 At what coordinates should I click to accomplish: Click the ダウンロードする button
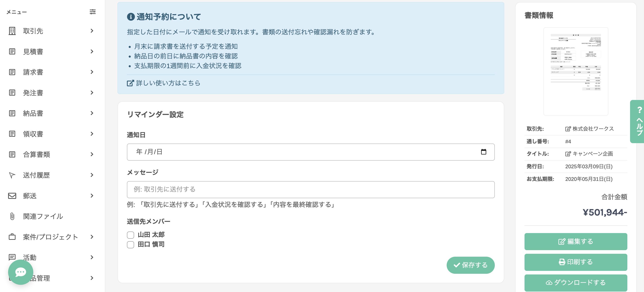(576, 283)
